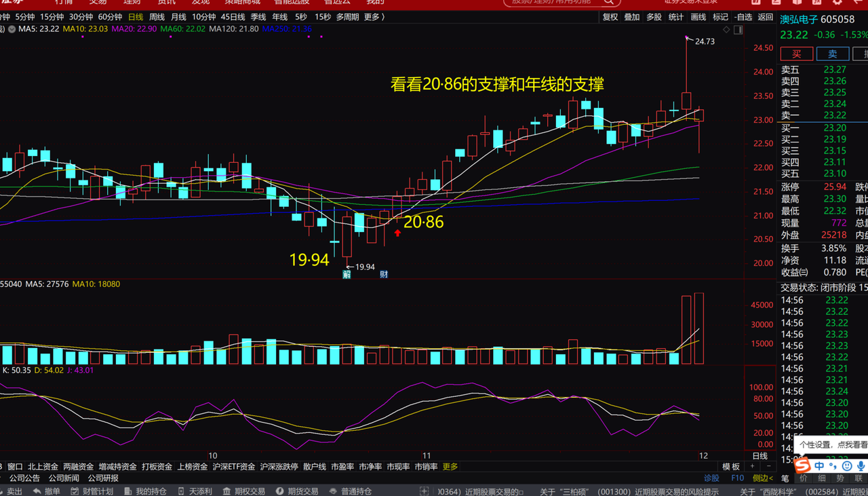Select the 北上资金 indicator tab
The image size is (868, 496).
pos(43,467)
